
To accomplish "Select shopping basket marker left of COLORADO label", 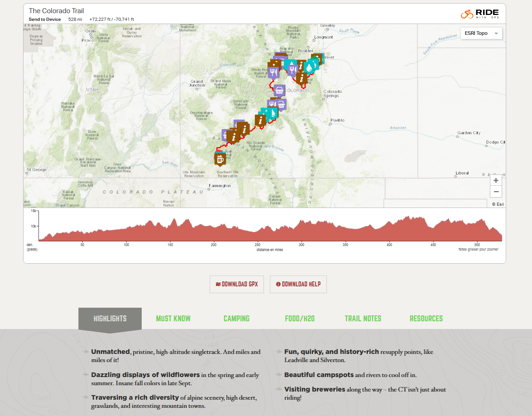I will [279, 90].
